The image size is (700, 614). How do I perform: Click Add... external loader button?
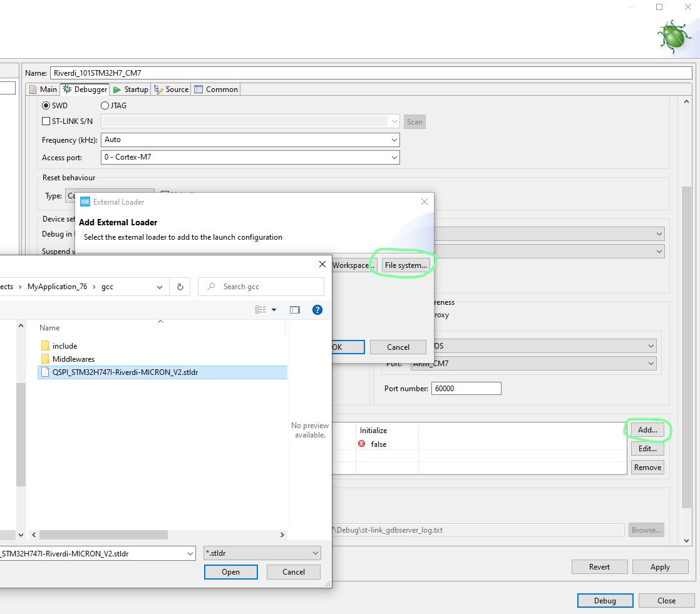pos(647,430)
